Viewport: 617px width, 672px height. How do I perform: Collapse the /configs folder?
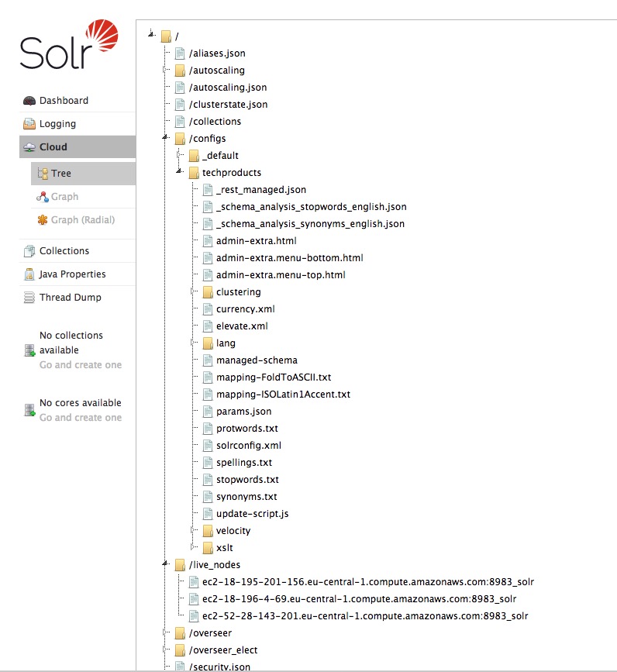(x=164, y=137)
